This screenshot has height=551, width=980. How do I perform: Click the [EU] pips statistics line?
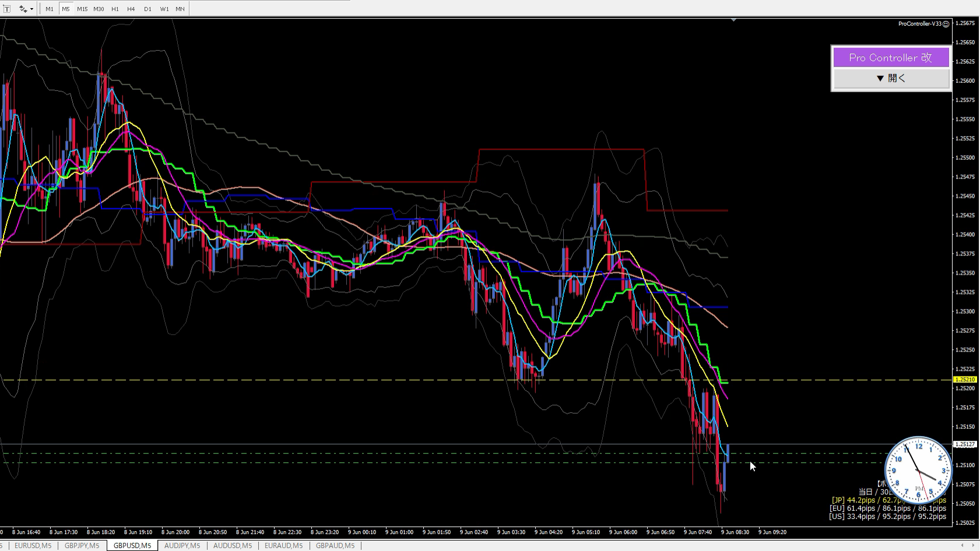click(x=887, y=508)
